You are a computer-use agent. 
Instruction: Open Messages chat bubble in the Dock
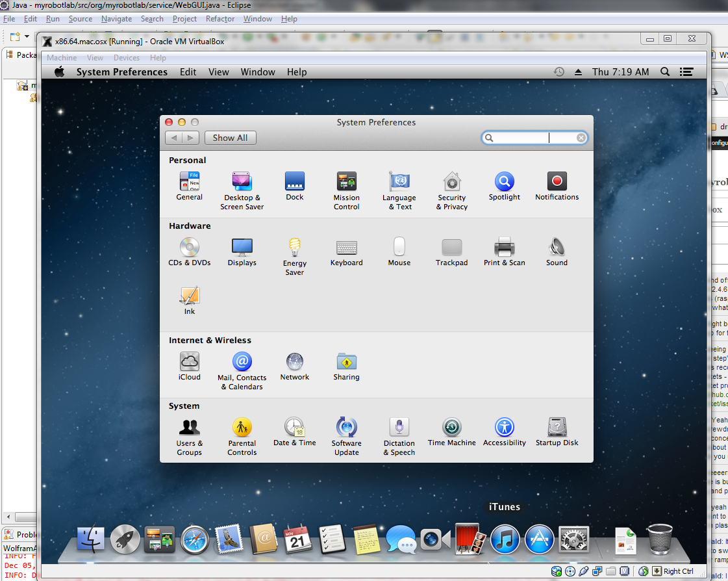pyautogui.click(x=401, y=539)
